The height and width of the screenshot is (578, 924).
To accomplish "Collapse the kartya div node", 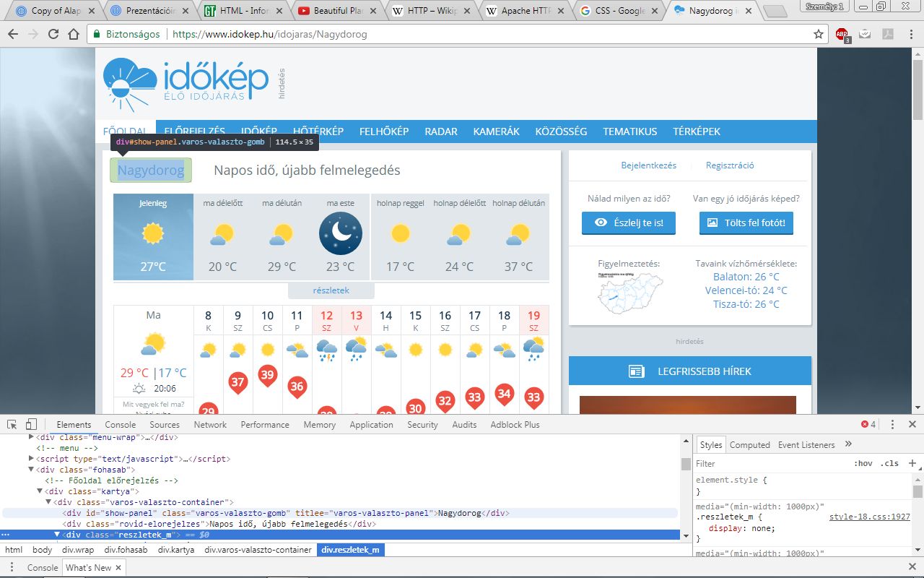I will (x=40, y=491).
